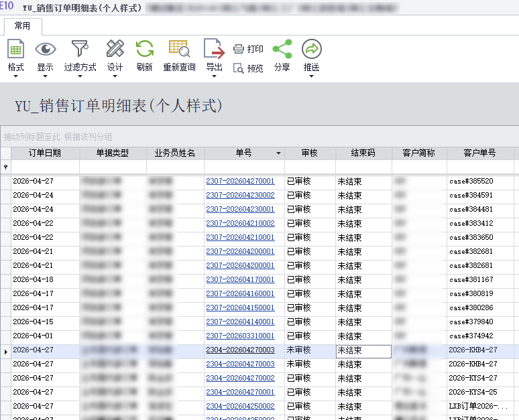Expand the 推送 dropdown arrow
Image resolution: width=519 pixels, height=420 pixels.
311,76
